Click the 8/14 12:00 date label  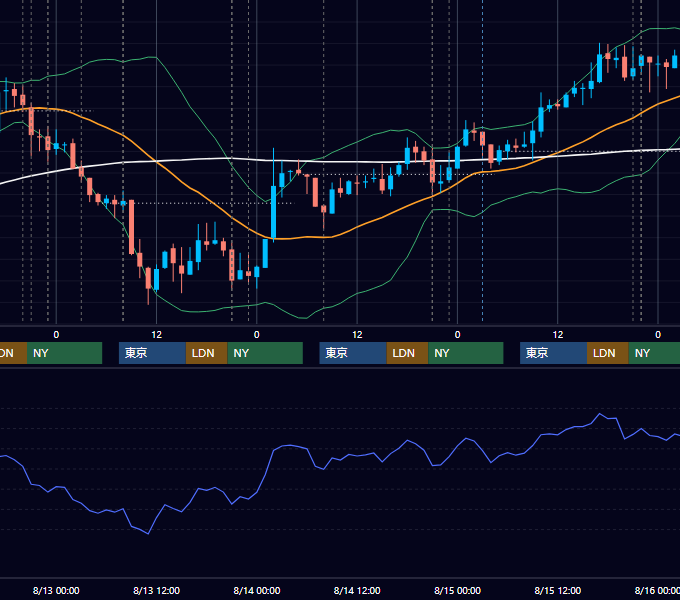357,590
